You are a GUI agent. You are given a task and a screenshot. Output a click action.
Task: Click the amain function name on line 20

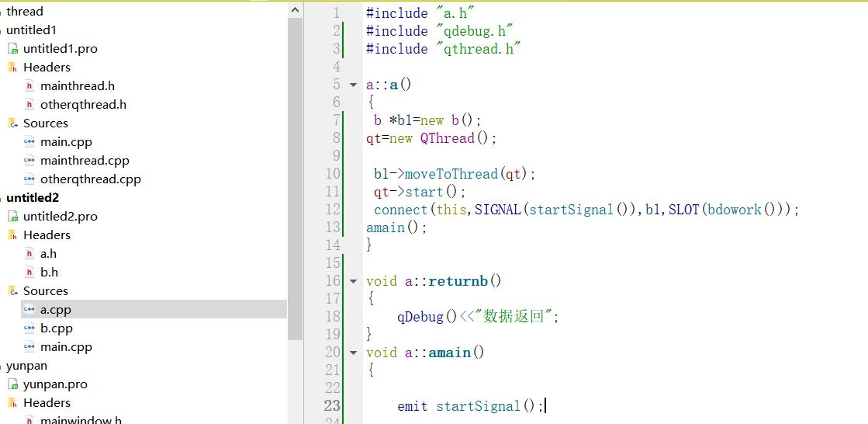[449, 353]
